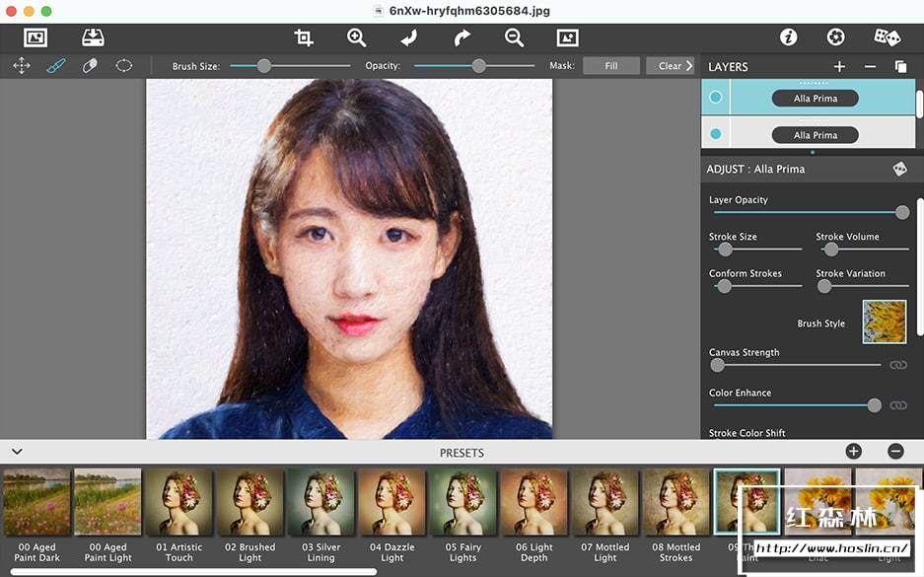Collapse the Presets panel with the chevron

coord(17,452)
